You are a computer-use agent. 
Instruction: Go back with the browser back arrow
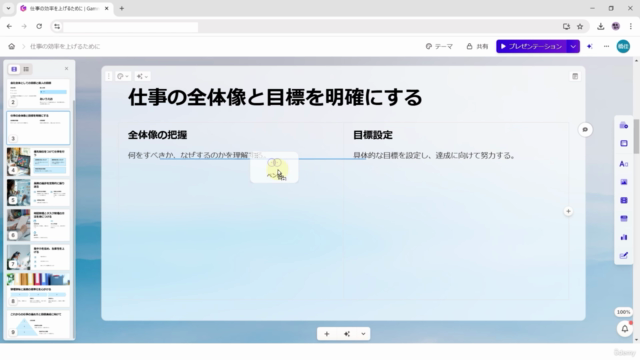[x=9, y=27]
